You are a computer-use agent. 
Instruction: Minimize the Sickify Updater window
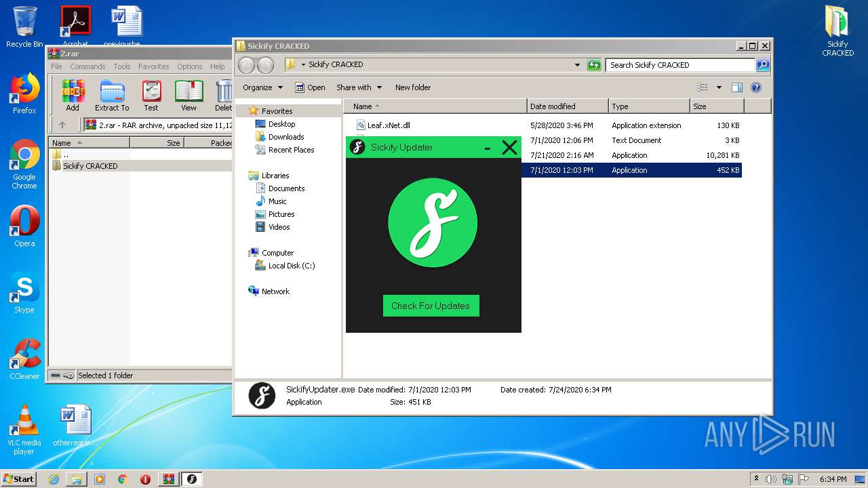click(x=488, y=148)
